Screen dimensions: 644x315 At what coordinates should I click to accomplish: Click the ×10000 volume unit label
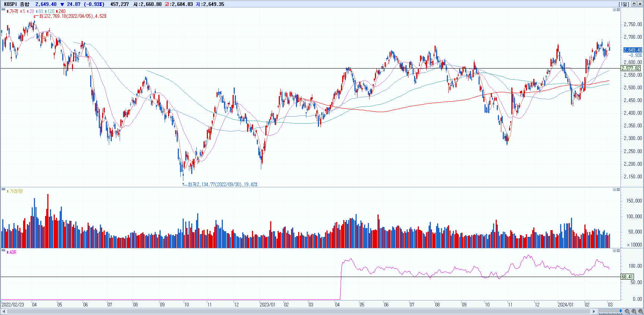634,245
